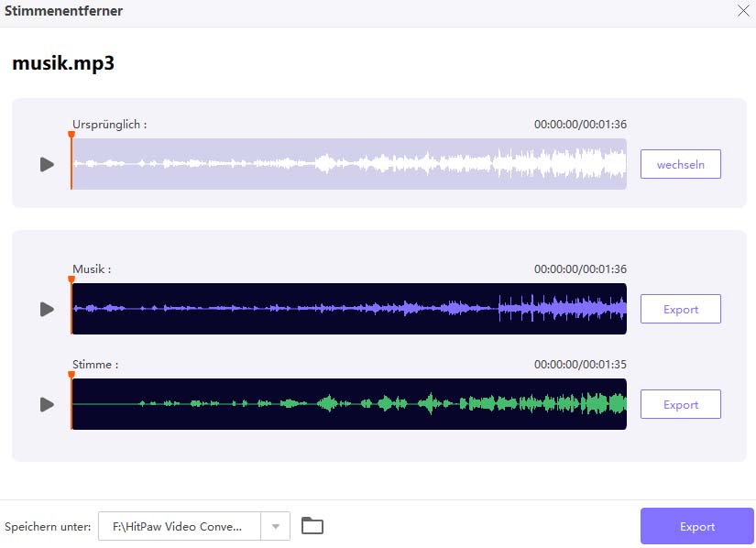This screenshot has height=548, width=756.
Task: Click the purple Musik waveform
Action: (349, 309)
